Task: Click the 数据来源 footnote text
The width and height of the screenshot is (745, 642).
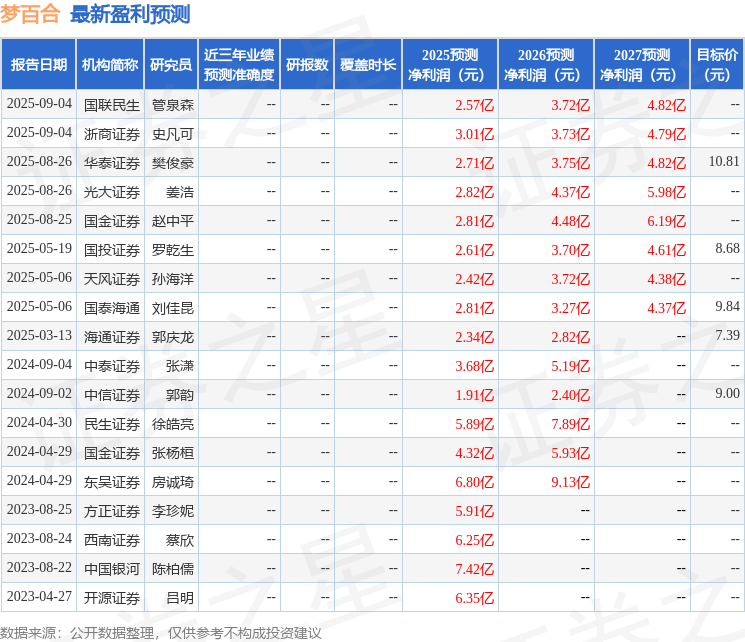Action: (160, 632)
